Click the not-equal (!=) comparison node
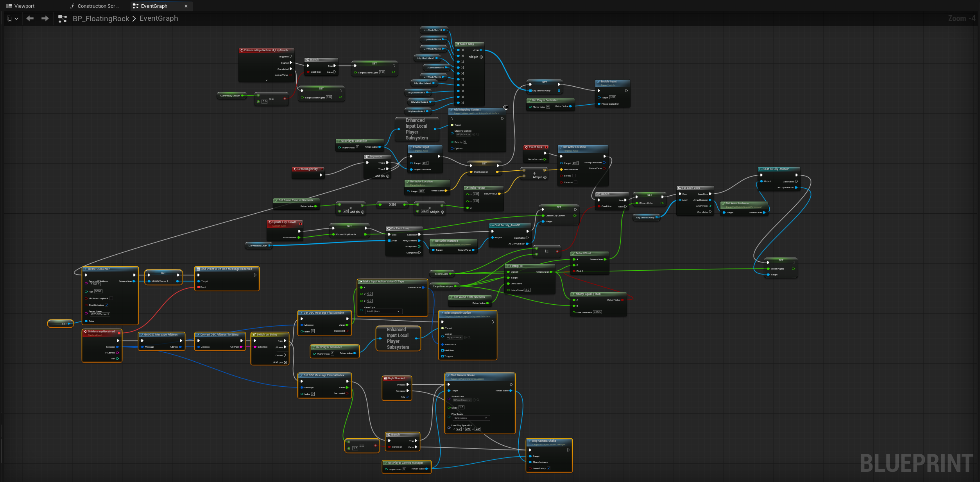 [x=546, y=251]
